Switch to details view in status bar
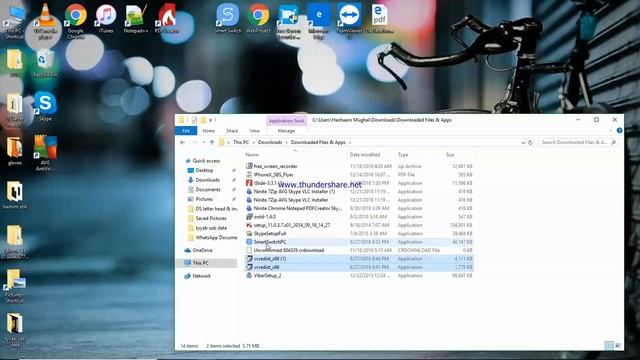Screen dimensions: 640x360 [609, 346]
